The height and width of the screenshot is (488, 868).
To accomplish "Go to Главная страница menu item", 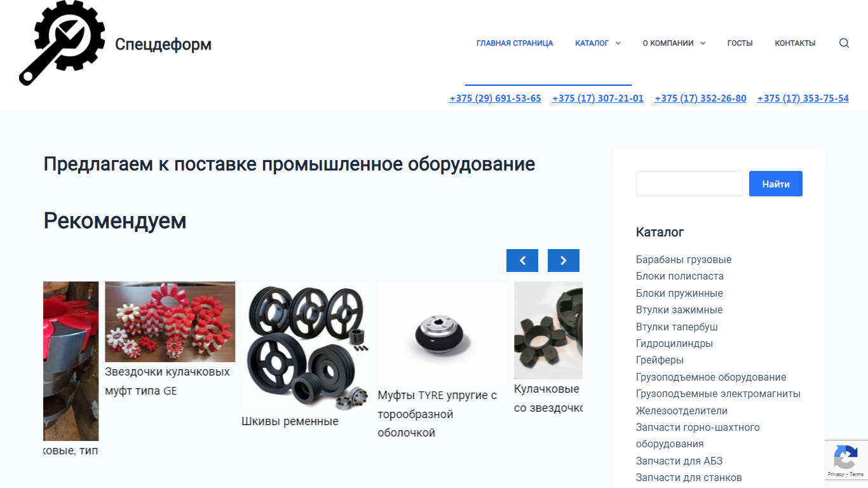I will (515, 43).
